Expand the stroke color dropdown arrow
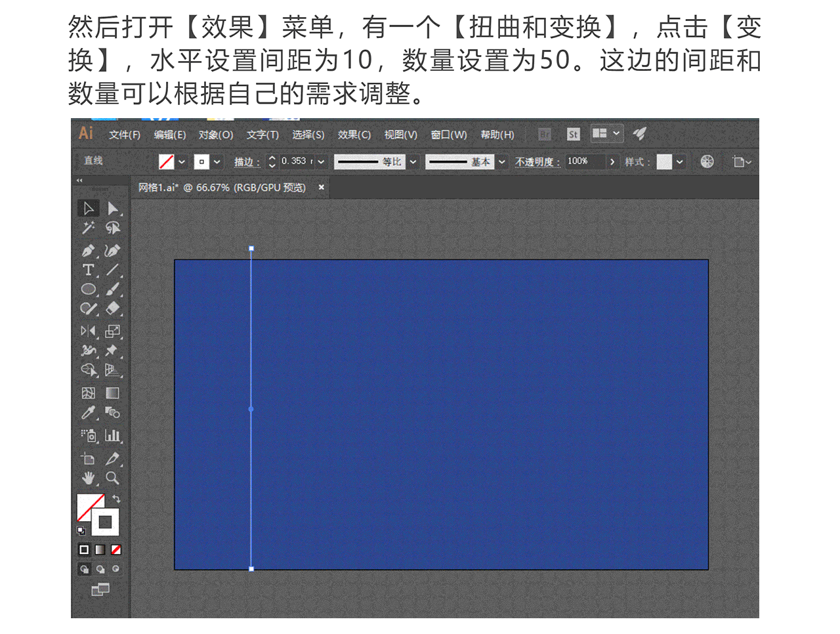This screenshot has width=840, height=634. 217,161
